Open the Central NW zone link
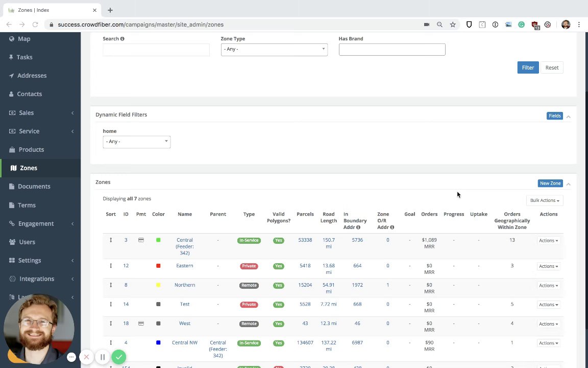The image size is (588, 368). click(184, 342)
